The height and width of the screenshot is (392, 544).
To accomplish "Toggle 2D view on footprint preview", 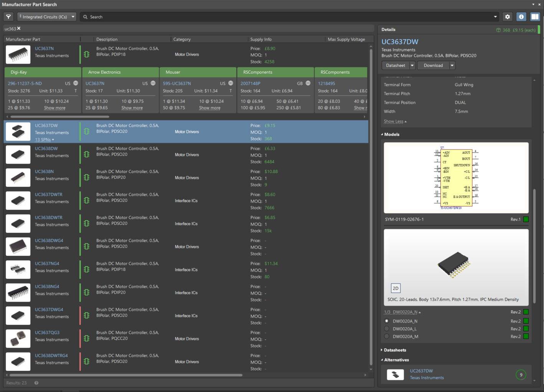I will [x=396, y=288].
